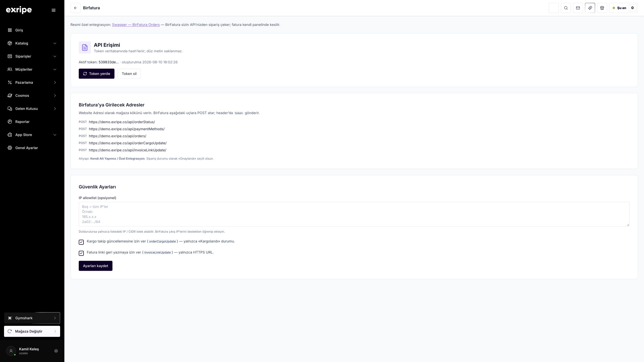Image resolution: width=644 pixels, height=362 pixels.
Task: Click the Katalog box icon
Action: click(10, 43)
